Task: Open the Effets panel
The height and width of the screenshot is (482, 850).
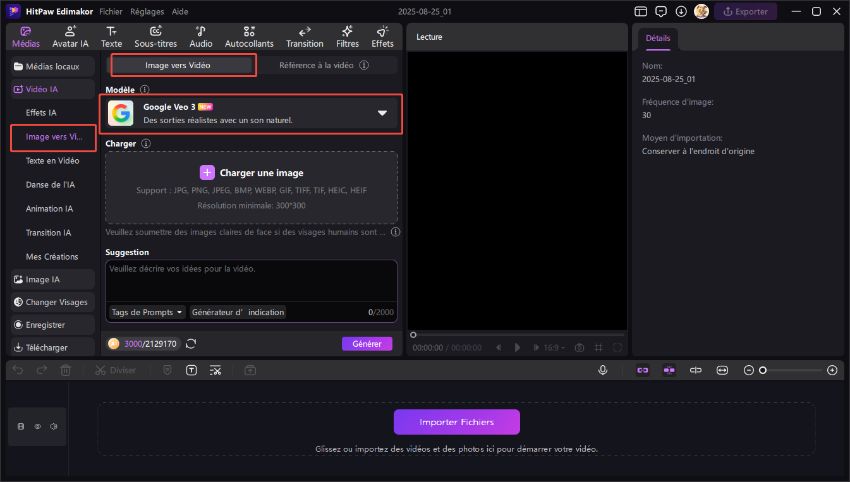Action: (382, 37)
